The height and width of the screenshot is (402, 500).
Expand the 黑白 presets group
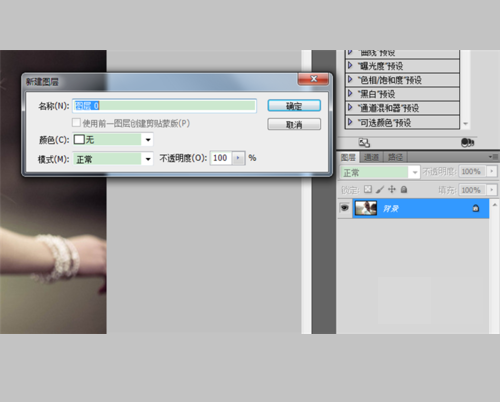coord(350,94)
